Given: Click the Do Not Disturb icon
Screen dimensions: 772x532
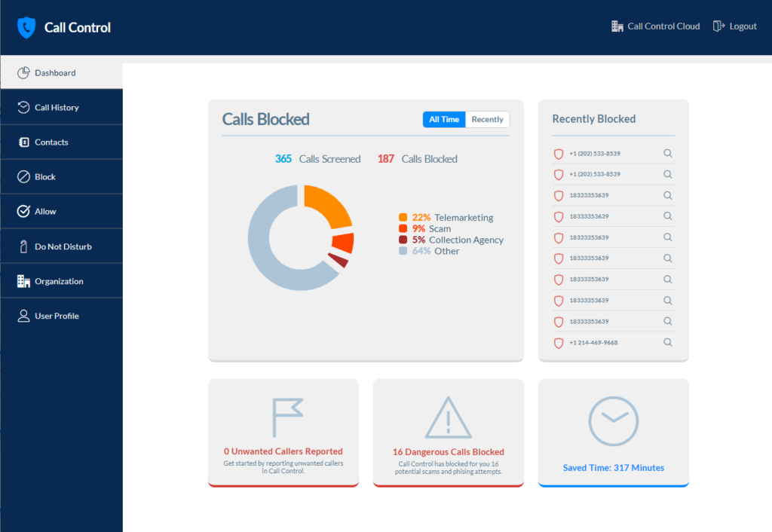Looking at the screenshot, I should coord(23,246).
